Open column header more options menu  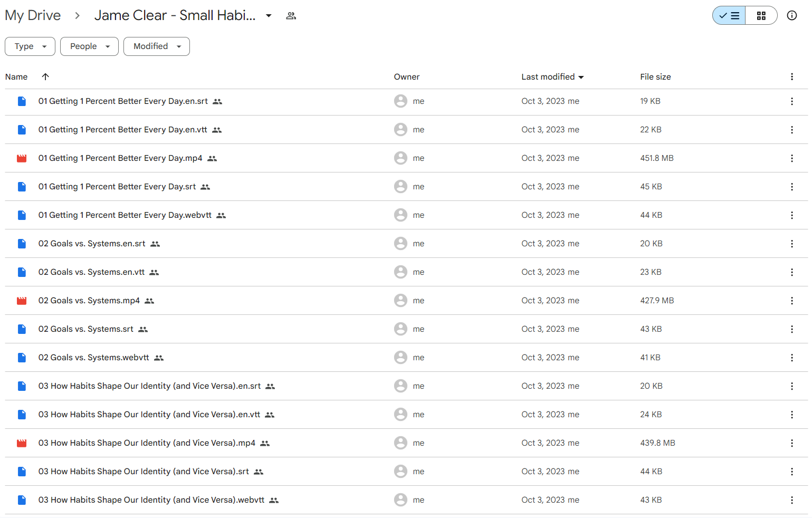(x=792, y=77)
